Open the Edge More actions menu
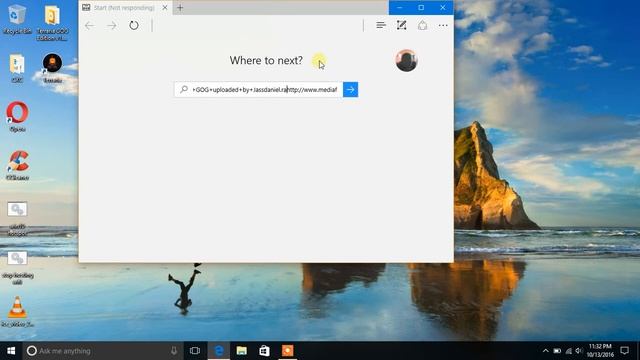The image size is (640, 360). click(x=443, y=25)
